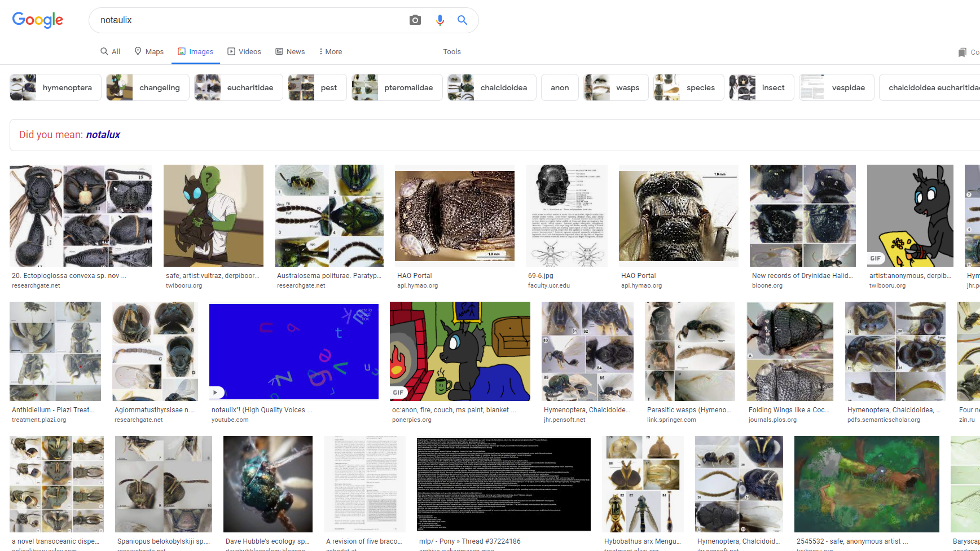Click 'bioone.org' source link
Image resolution: width=980 pixels, height=551 pixels.
[767, 286]
